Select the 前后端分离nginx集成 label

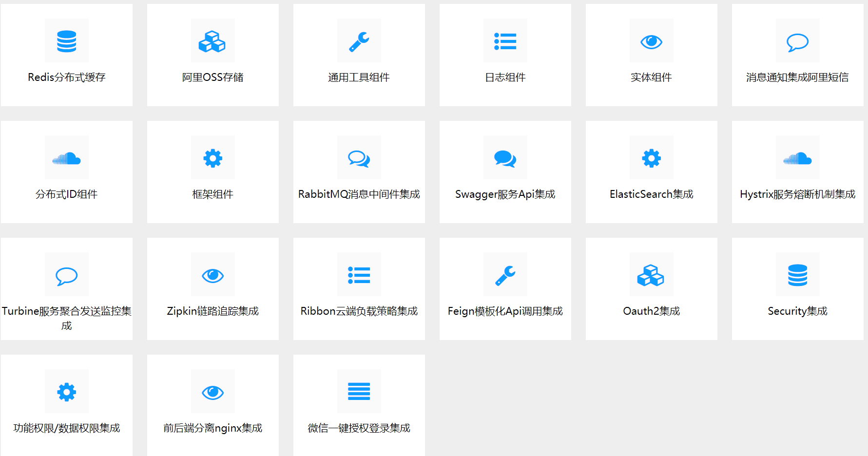pyautogui.click(x=213, y=428)
